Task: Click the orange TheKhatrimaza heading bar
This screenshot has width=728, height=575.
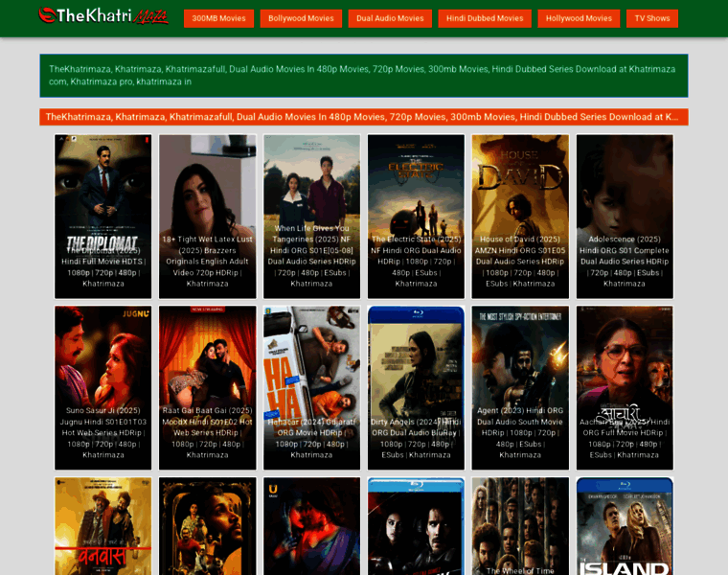Action: coord(364,117)
